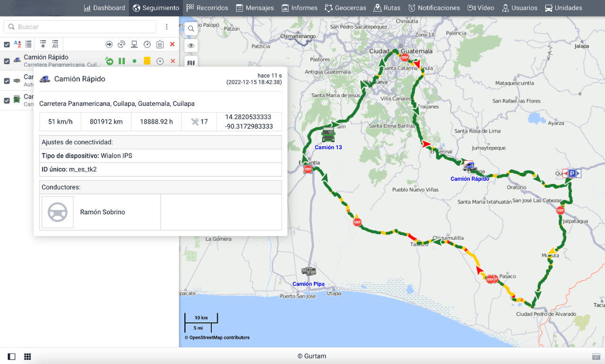Open the map layers selector button
Screen dimensions: 605x364
pos(191,62)
